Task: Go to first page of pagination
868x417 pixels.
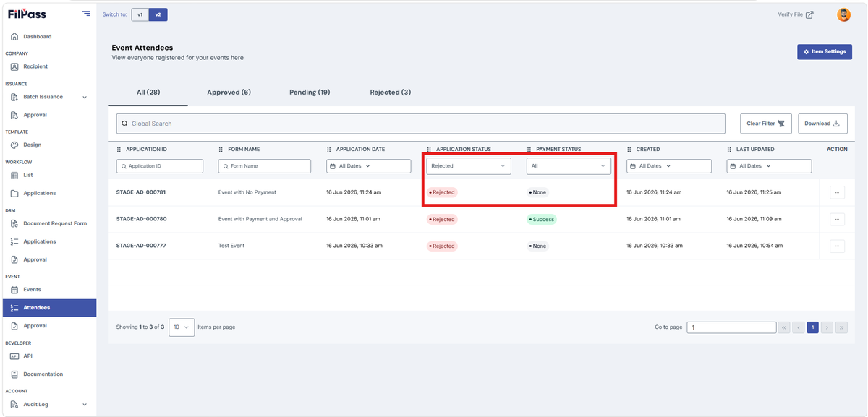Action: (783, 327)
